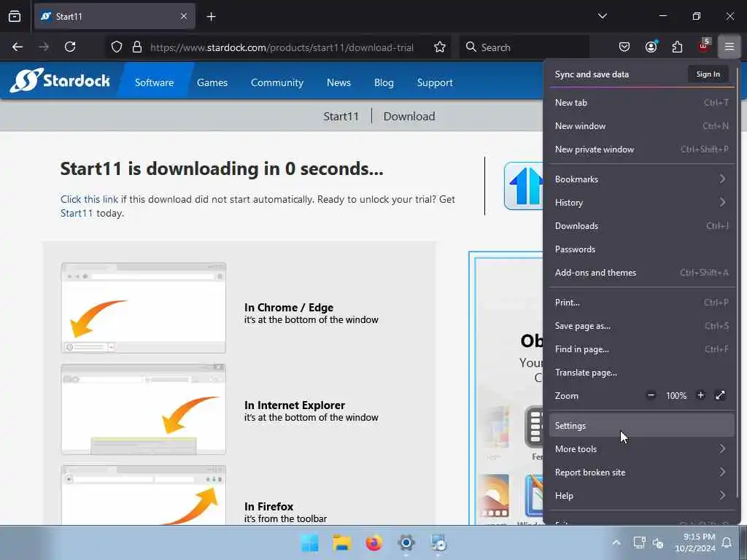This screenshot has width=747, height=560.
Task: Open the Save to Pocket icon
Action: 624,47
